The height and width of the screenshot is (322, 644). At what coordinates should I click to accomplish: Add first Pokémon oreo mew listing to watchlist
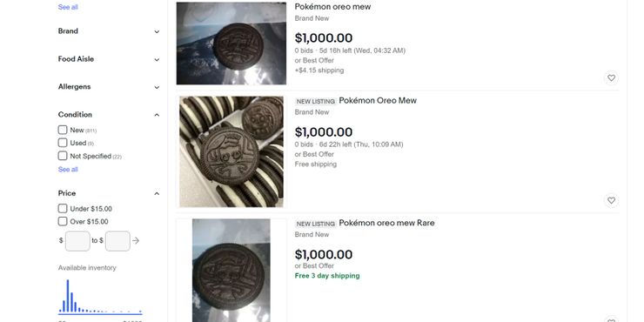point(611,77)
